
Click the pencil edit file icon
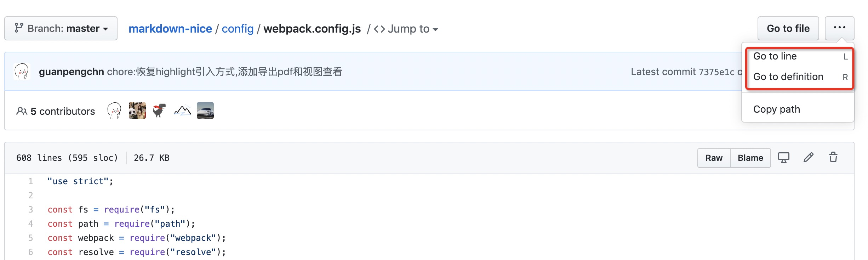pos(808,158)
